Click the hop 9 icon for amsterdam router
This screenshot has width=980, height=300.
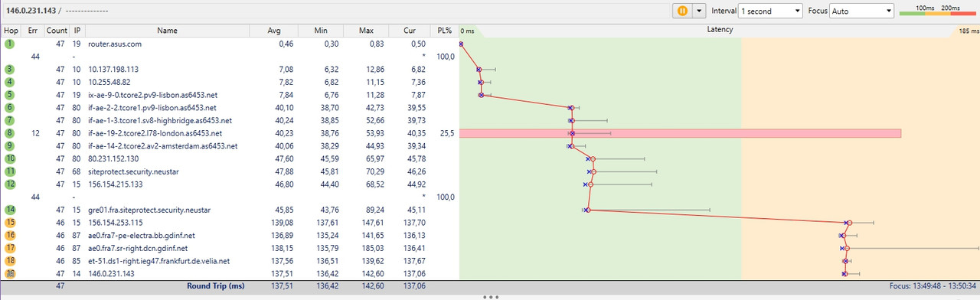pos(10,146)
